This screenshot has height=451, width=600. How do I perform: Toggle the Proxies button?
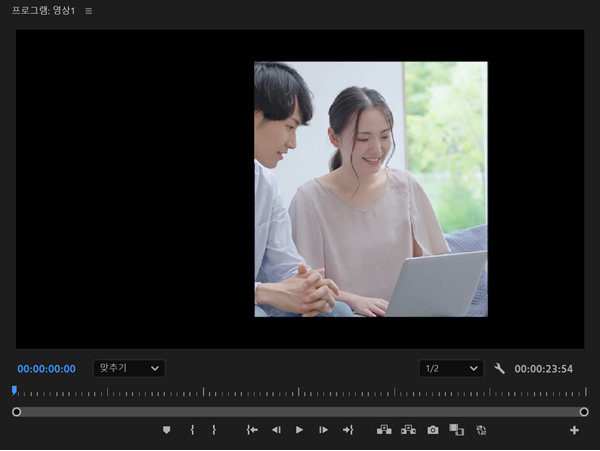(481, 430)
